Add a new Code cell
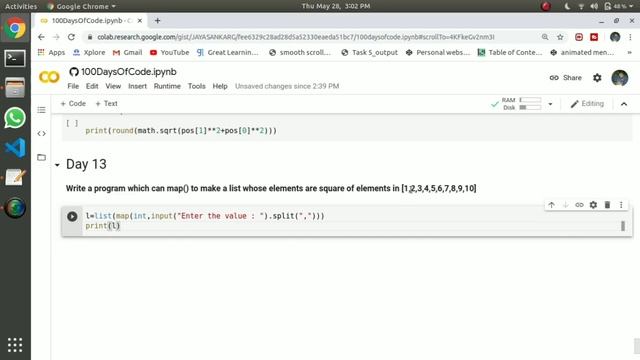640x360 pixels. click(x=73, y=104)
